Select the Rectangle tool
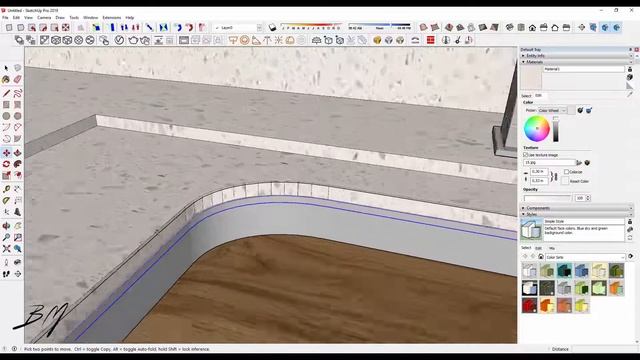 (6, 105)
